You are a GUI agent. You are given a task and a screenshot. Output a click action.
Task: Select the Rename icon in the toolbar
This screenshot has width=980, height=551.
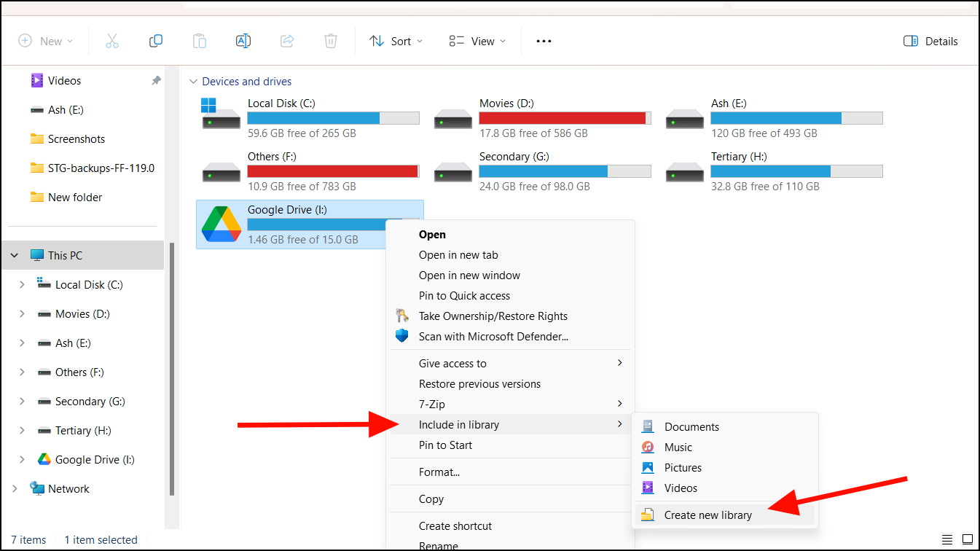(243, 41)
